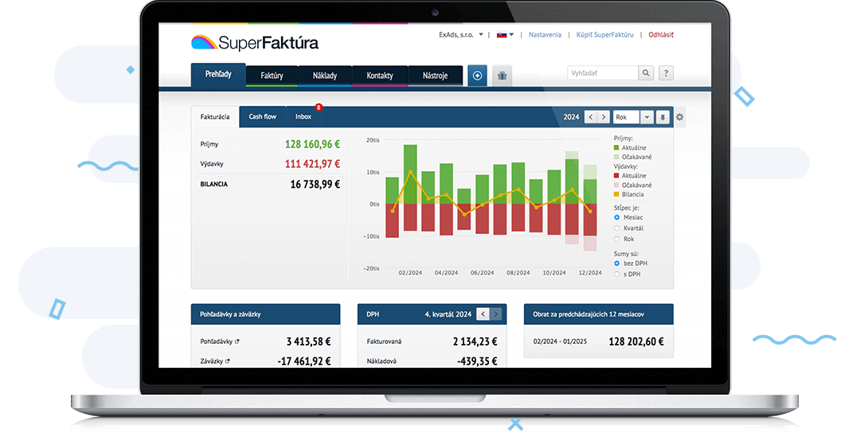Screen dimensions: 868x433
Task: Click the turnover value 128 202,60 €
Action: click(x=636, y=341)
